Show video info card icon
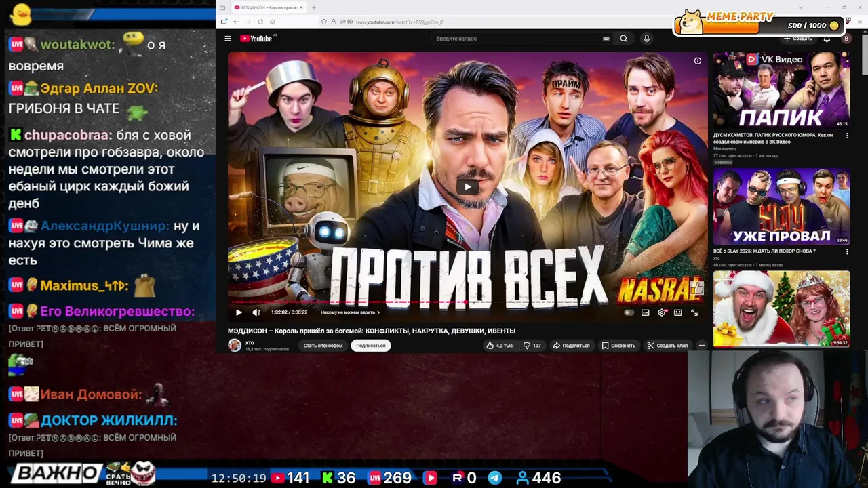Image resolution: width=868 pixels, height=488 pixels. [x=697, y=61]
